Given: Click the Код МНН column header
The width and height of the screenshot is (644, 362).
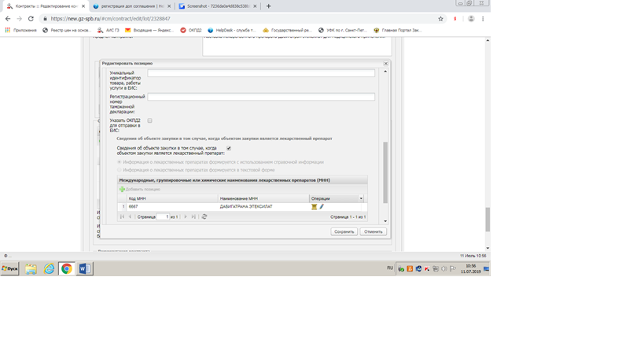Looking at the screenshot, I should pyautogui.click(x=172, y=198).
